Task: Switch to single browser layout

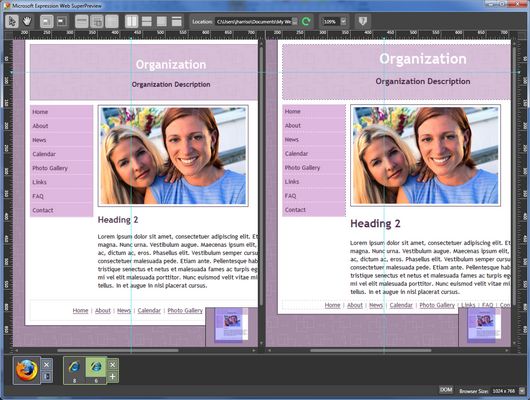Action: click(x=176, y=22)
